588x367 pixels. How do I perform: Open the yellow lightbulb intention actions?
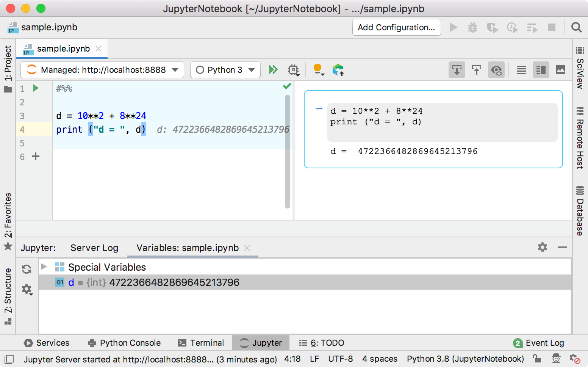(x=318, y=70)
